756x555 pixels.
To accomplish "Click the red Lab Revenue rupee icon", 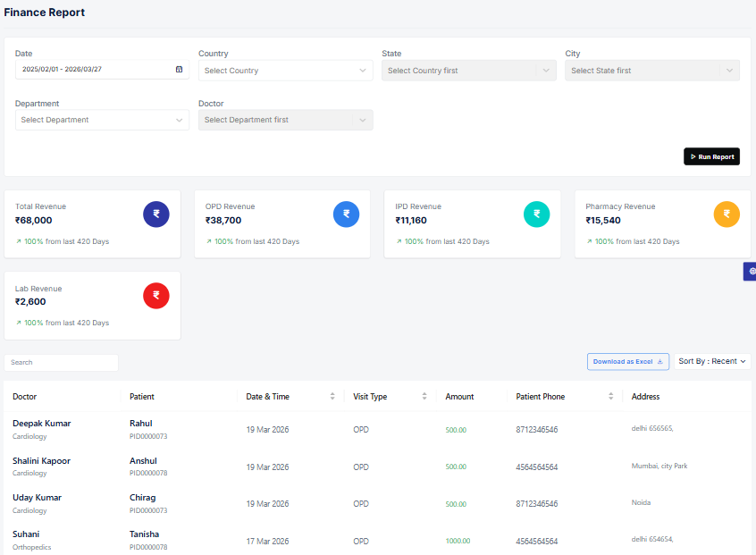I will (x=156, y=296).
